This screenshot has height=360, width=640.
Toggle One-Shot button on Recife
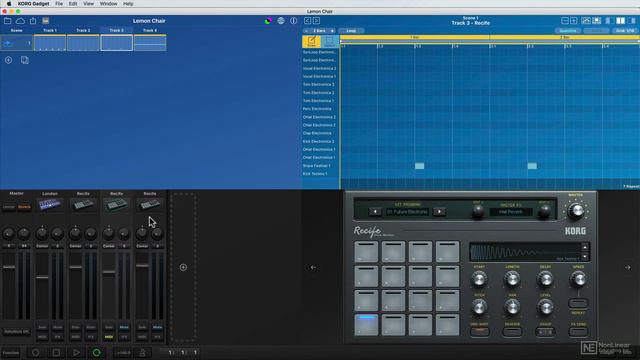click(x=479, y=332)
